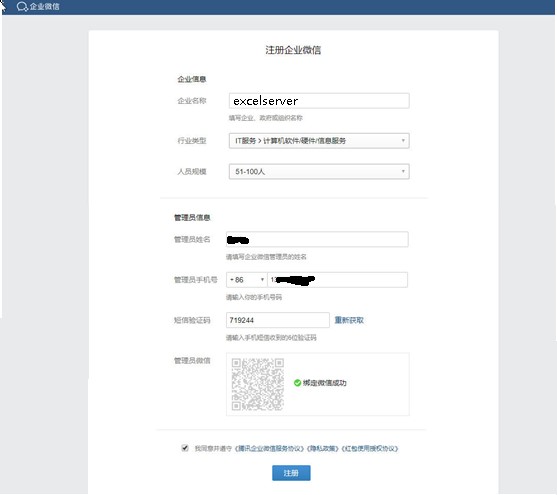Click the 短信验证码 field showing 719244
This screenshot has height=495, width=557.
coord(277,320)
